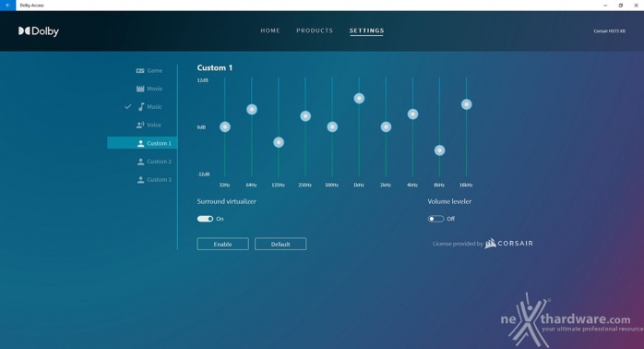644x349 pixels.
Task: Click the 64Hz equalizer slider knob
Action: coord(252,109)
